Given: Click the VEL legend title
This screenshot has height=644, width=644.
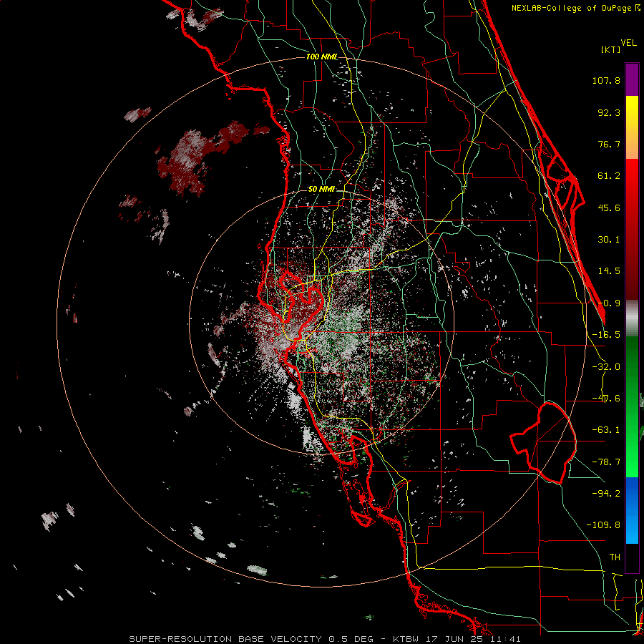Looking at the screenshot, I should 628,43.
